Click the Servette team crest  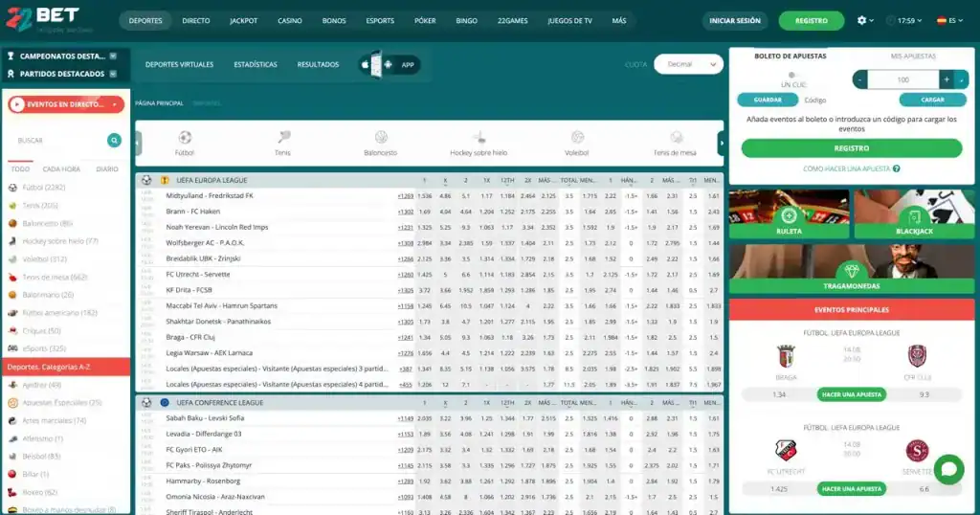pyautogui.click(x=917, y=451)
